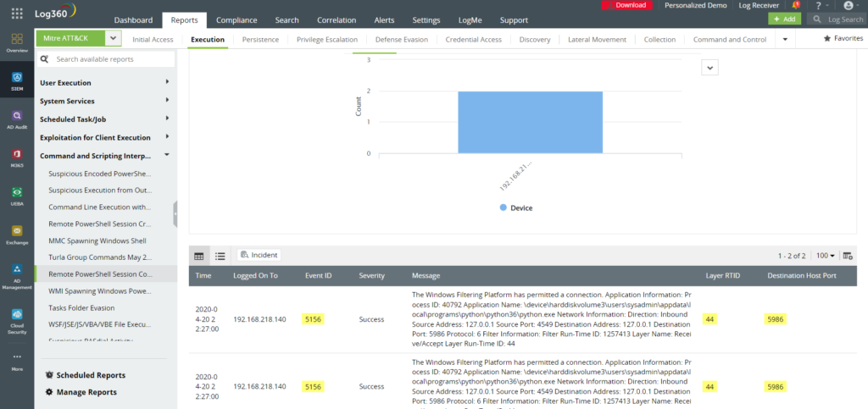Open Manage Reports link
This screenshot has width=868, height=409.
click(86, 392)
